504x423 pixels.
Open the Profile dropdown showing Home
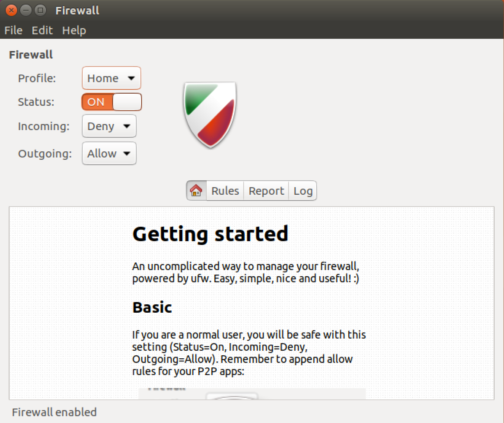[111, 78]
